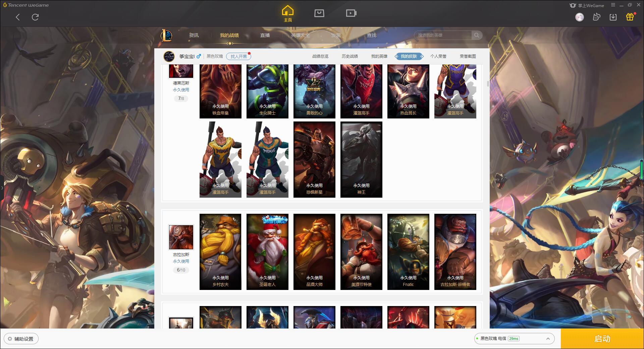Click the Tencent WeGame title logo
Image resolution: width=644 pixels, height=349 pixels.
[x=26, y=5]
